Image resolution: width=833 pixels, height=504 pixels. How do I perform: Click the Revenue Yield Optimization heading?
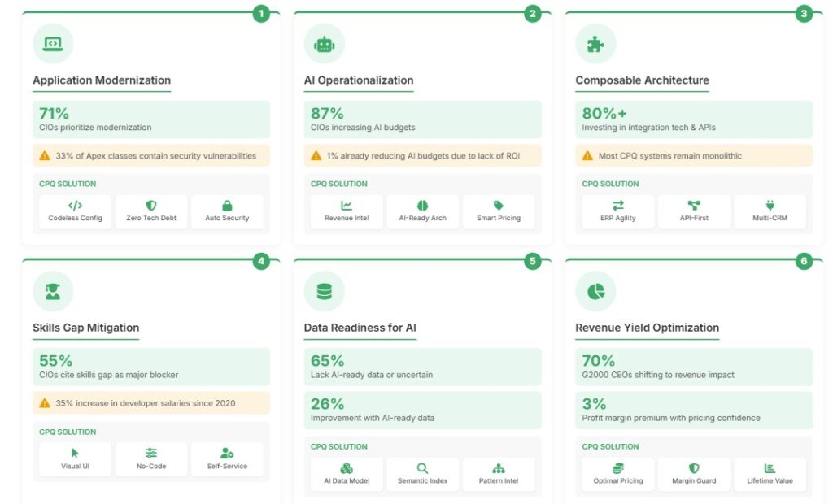[x=647, y=328]
